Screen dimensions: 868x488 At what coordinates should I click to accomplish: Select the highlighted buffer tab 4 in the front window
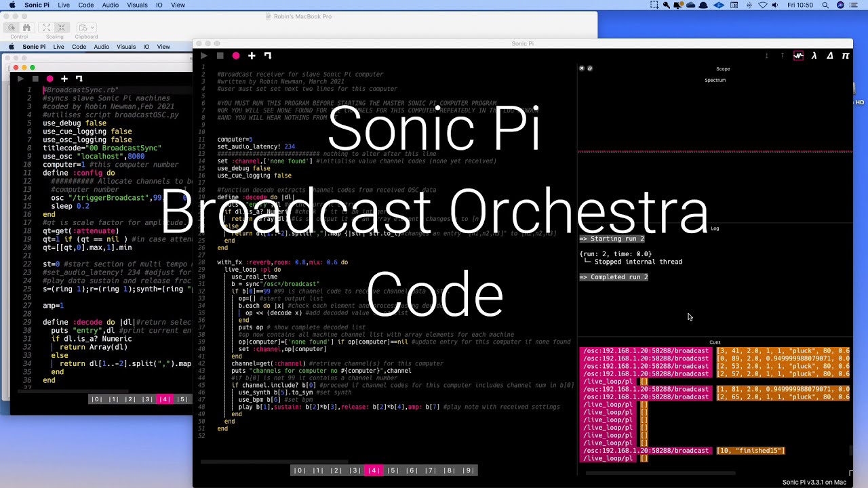374,470
